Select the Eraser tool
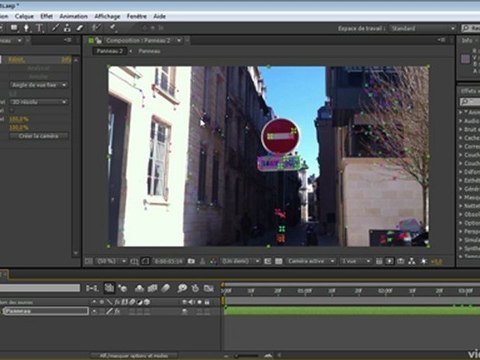Screen dimensions: 480x360 point(80,28)
